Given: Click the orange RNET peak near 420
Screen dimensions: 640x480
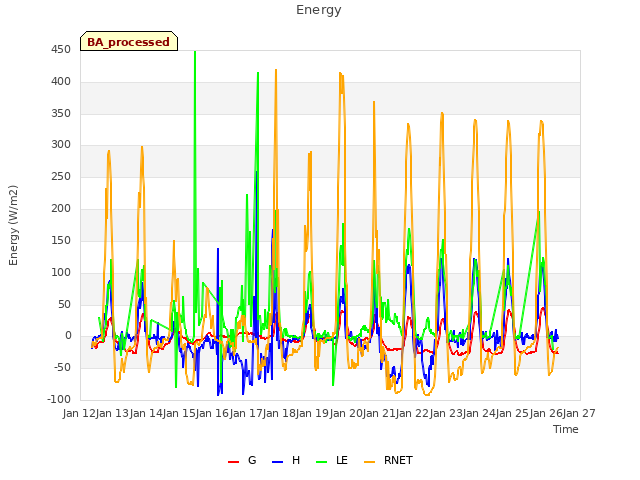Looking at the screenshot, I should coord(276,70).
